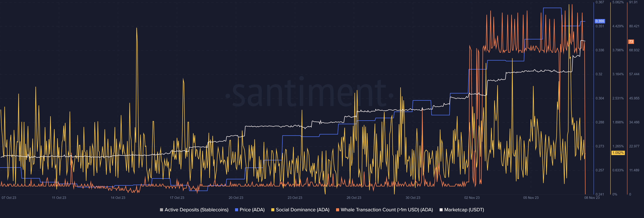Click the Social Dominance (ADA) legend label
The width and height of the screenshot is (644, 218).
[303, 210]
